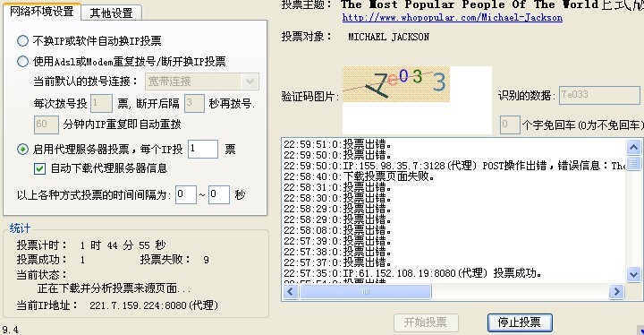
Task: Switch to the 其他设置 tab
Action: [x=111, y=13]
